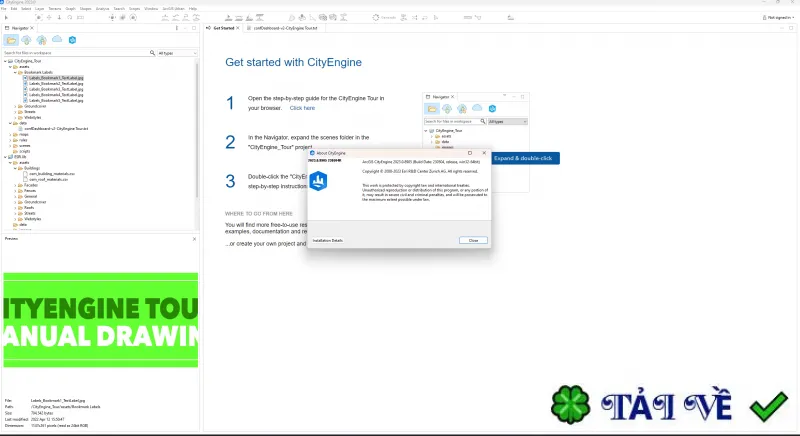This screenshot has height=436, width=800.
Task: Click the gray cloud icon in Navigator
Action: click(x=57, y=39)
